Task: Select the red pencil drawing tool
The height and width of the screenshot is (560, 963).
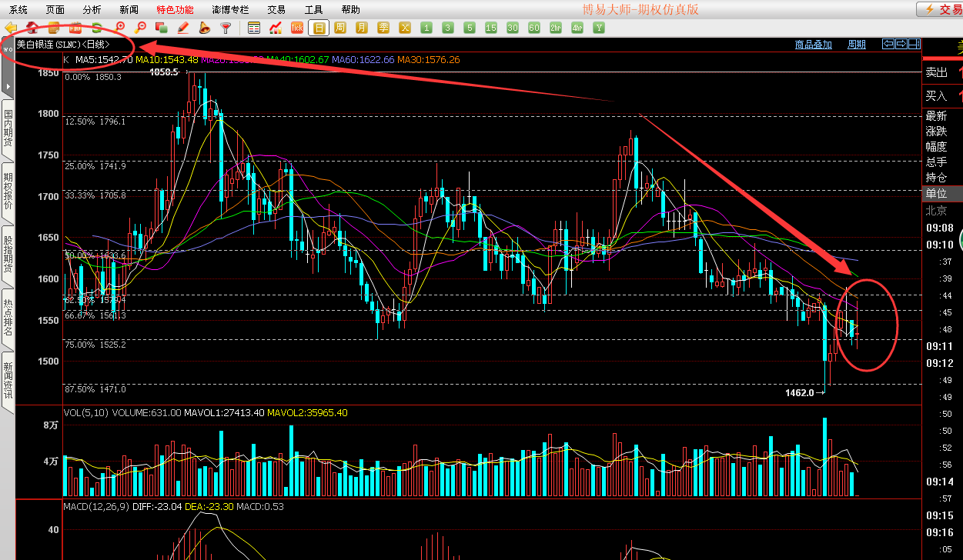Action: 183,28
